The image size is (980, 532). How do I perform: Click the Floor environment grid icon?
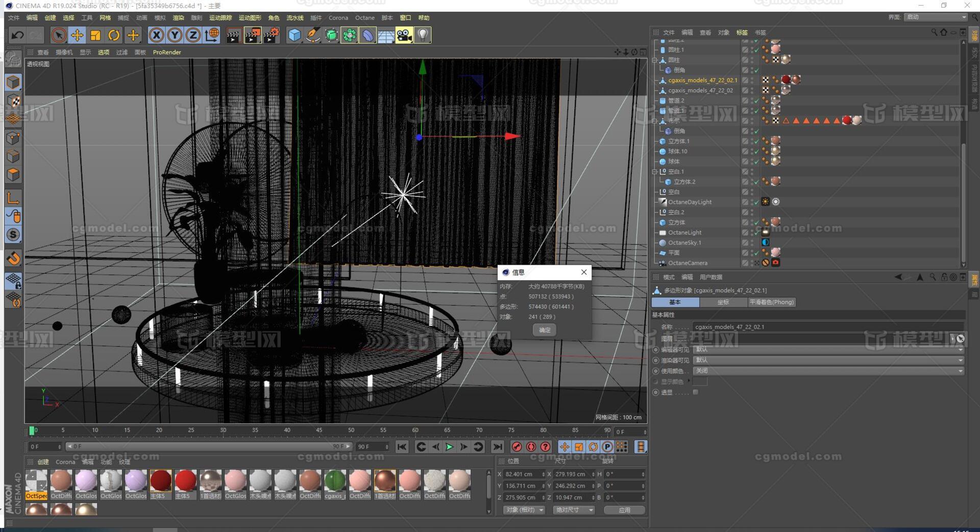pos(386,35)
